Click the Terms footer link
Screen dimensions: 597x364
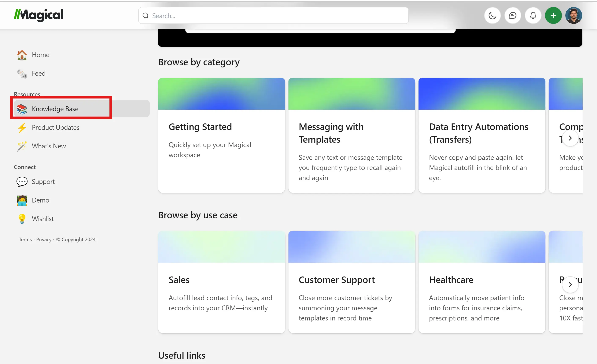point(25,239)
